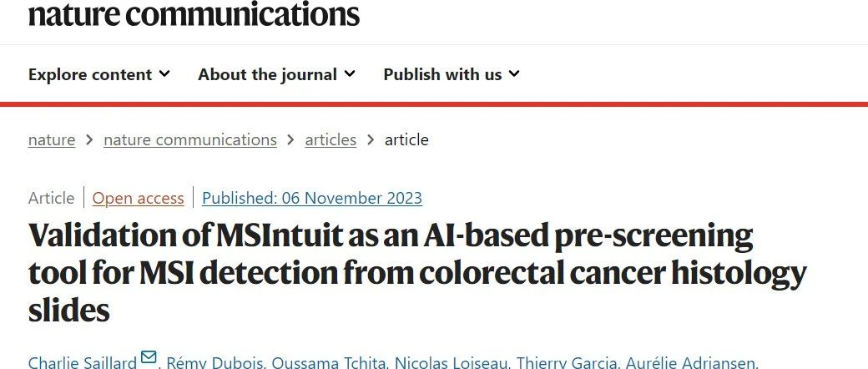Click the chevron after Explore content
This screenshot has width=868, height=369.
164,73
